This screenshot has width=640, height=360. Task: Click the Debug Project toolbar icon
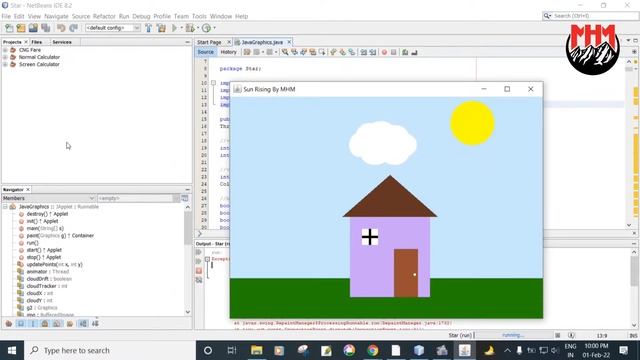tap(190, 28)
